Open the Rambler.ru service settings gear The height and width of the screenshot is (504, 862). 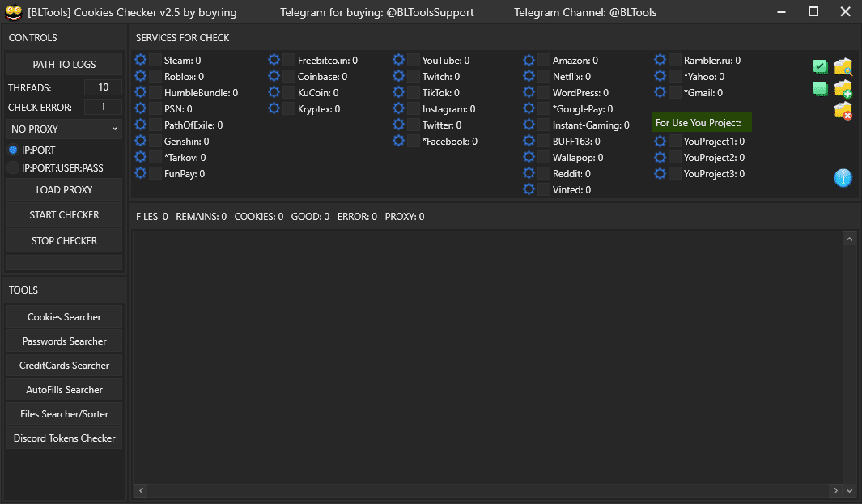pos(660,60)
